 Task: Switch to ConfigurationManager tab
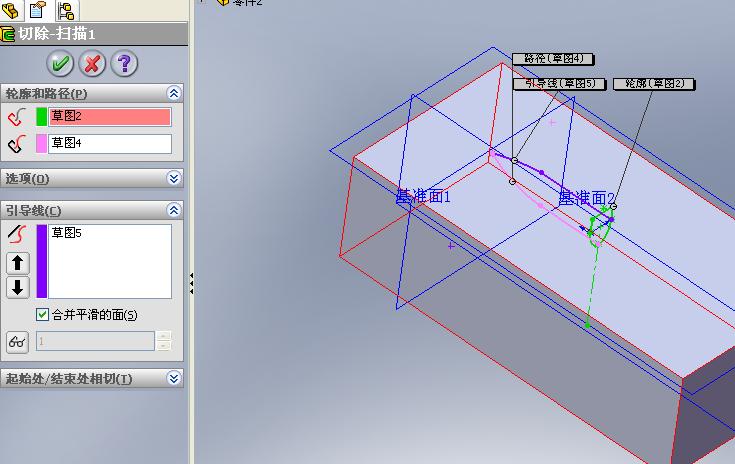(x=67, y=10)
